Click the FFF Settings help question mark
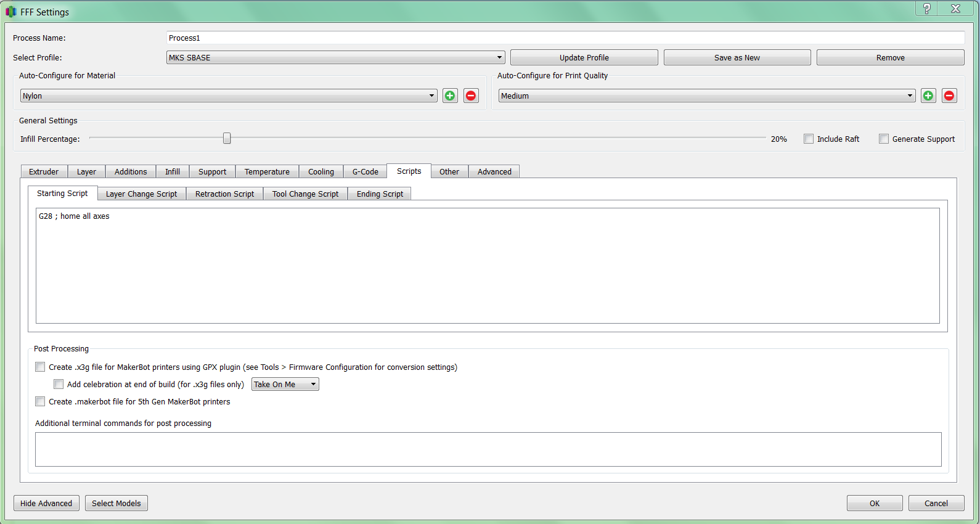 926,9
